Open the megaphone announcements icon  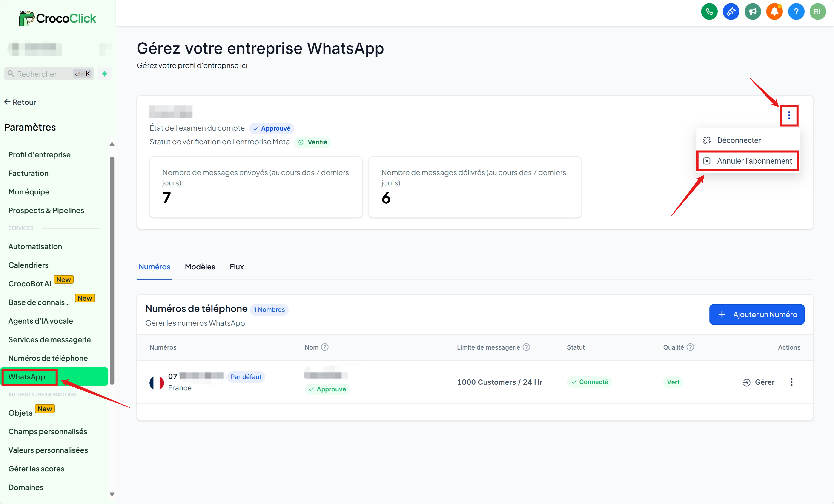coord(752,12)
